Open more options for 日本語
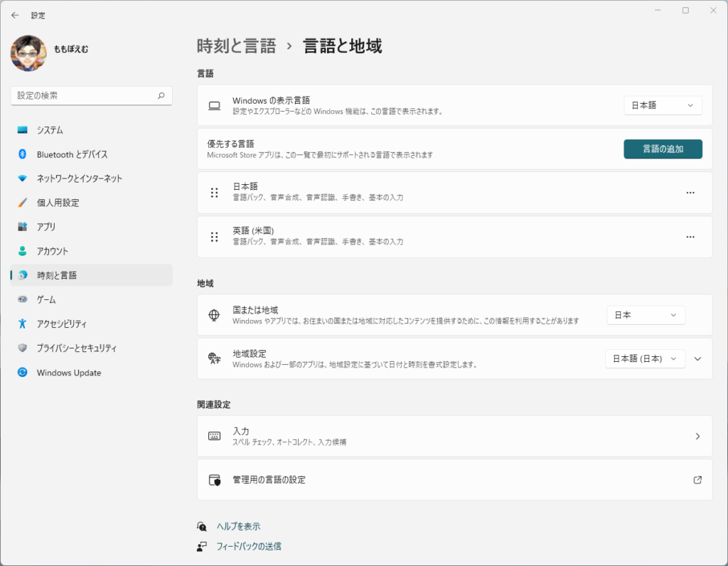The width and height of the screenshot is (728, 566). tap(690, 193)
